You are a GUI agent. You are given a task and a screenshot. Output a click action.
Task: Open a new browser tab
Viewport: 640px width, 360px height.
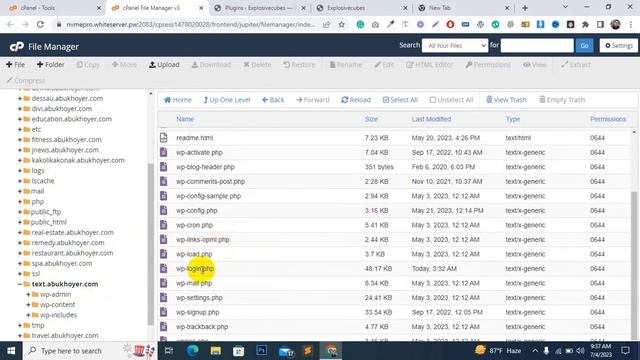coord(525,8)
